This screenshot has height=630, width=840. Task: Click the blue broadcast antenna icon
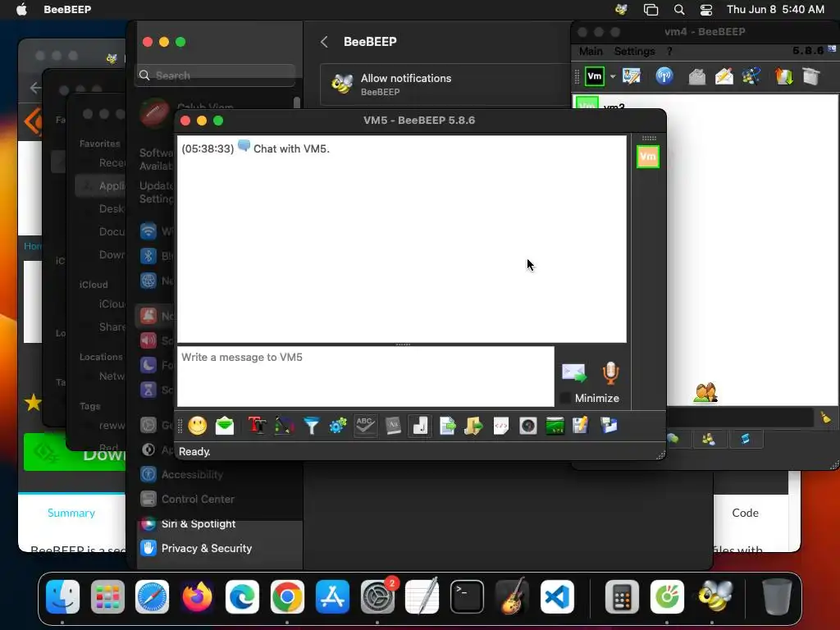[664, 76]
